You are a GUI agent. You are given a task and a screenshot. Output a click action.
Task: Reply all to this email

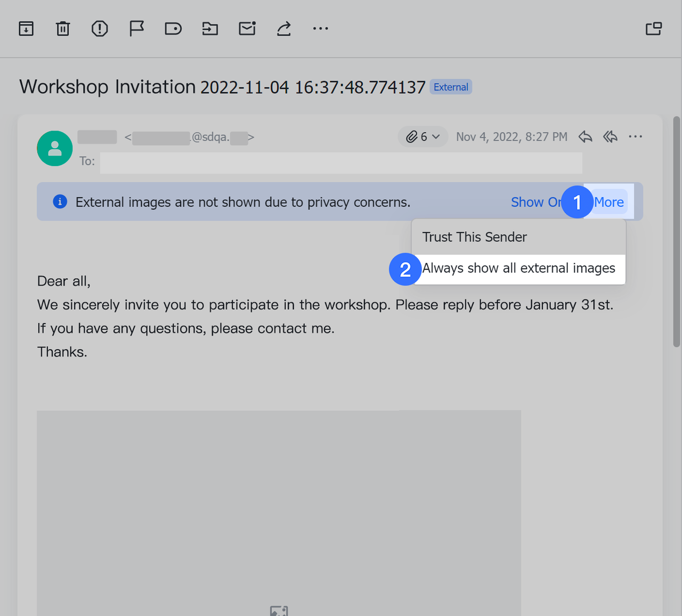tap(610, 137)
